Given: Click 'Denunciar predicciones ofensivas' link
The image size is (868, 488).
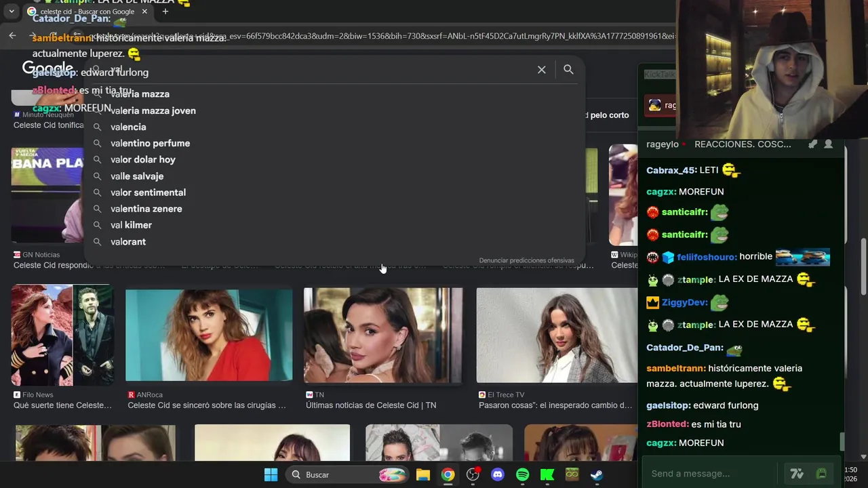Looking at the screenshot, I should click(x=526, y=260).
